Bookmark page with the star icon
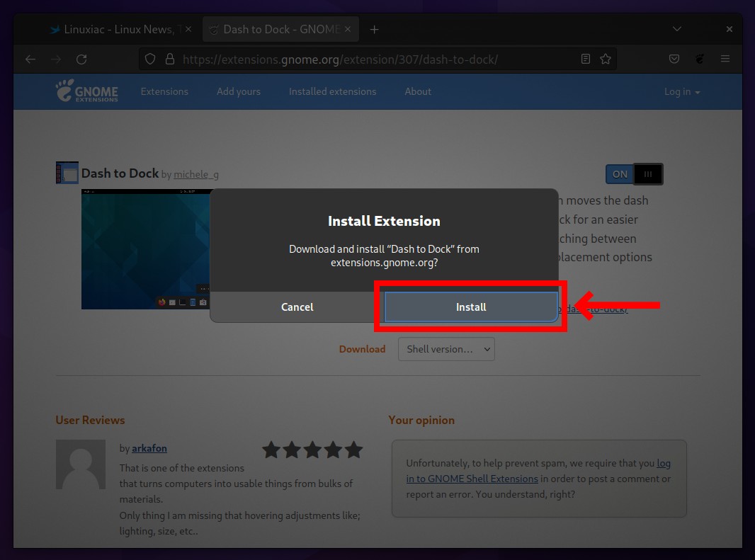 point(606,59)
